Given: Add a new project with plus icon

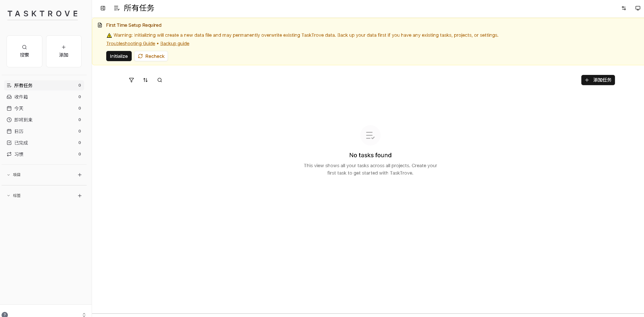Looking at the screenshot, I should click(x=80, y=175).
